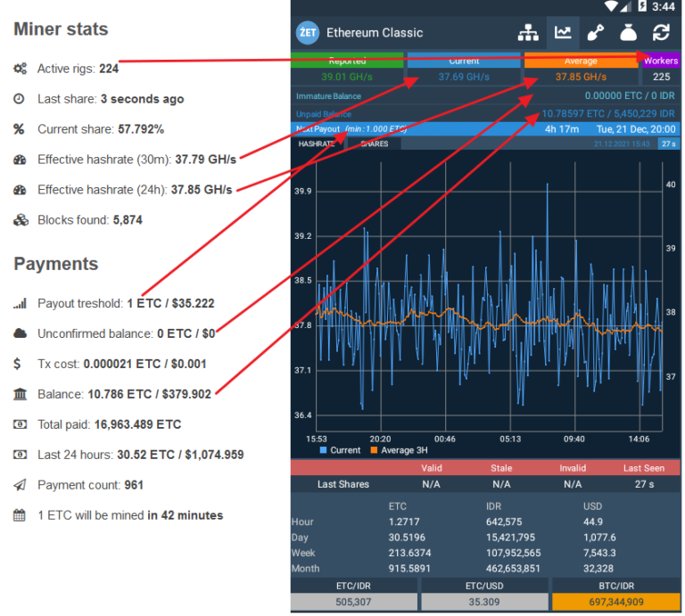685x616 pixels.
Task: Click the 37.69 GH/s current value
Action: 464,77
